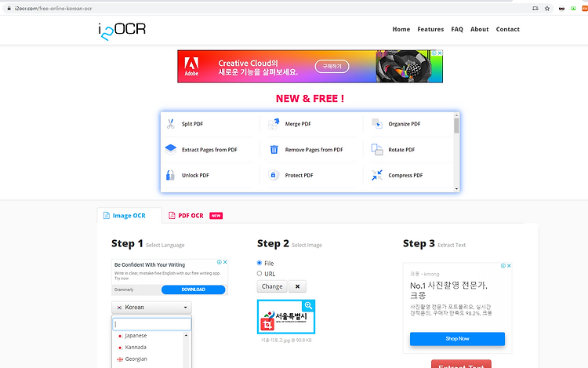Click the Merge PDF icon
The width and height of the screenshot is (588, 368).
(274, 124)
